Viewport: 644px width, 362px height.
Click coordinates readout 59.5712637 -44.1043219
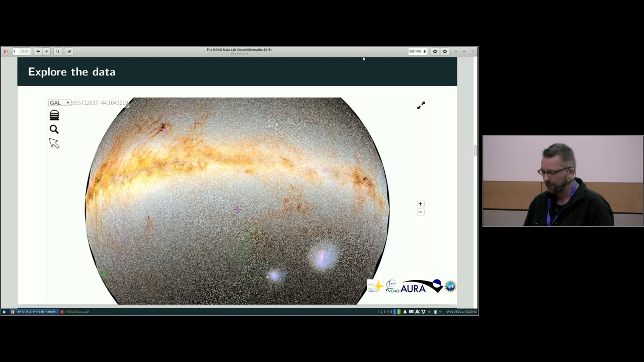coord(100,103)
